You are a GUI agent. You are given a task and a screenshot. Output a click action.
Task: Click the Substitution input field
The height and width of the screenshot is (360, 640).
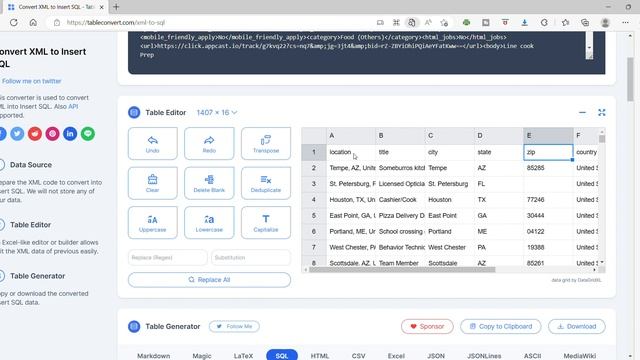(251, 258)
